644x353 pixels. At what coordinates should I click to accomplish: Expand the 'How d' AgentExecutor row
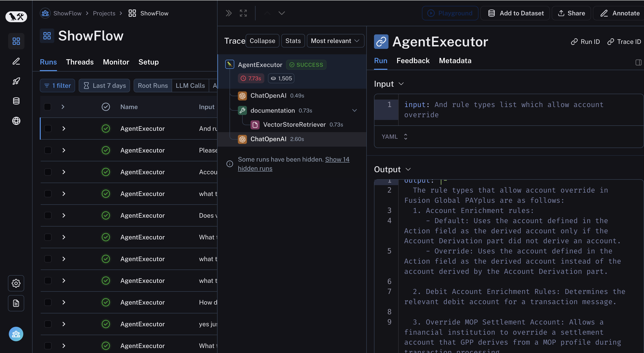coord(64,302)
